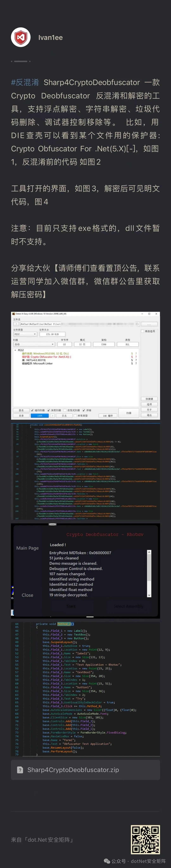Click the 100% scan progress bar
This screenshot has width=171, height=868.
point(40,416)
